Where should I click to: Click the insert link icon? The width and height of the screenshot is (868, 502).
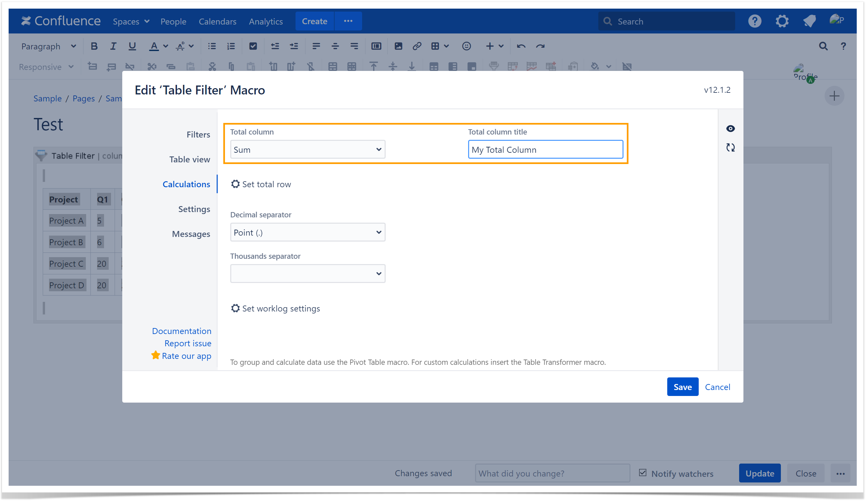(x=417, y=46)
